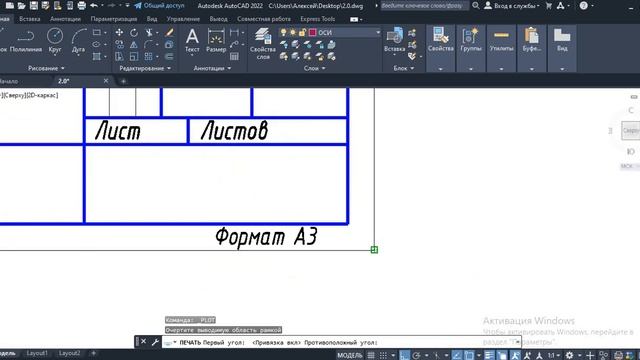Viewport: 640px width, 360px height.
Task: Select the Trim tool
Action: 149,32
